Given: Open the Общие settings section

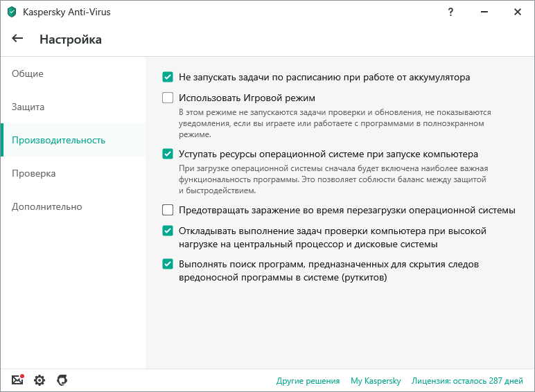Looking at the screenshot, I should [73, 73].
